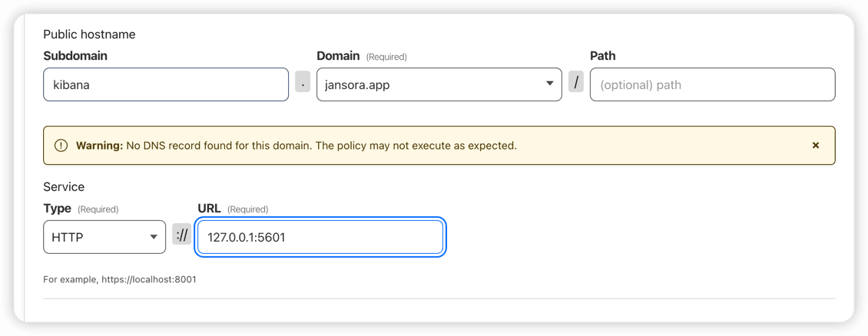
Task: Click the "Subdomain" field label
Action: [x=75, y=56]
